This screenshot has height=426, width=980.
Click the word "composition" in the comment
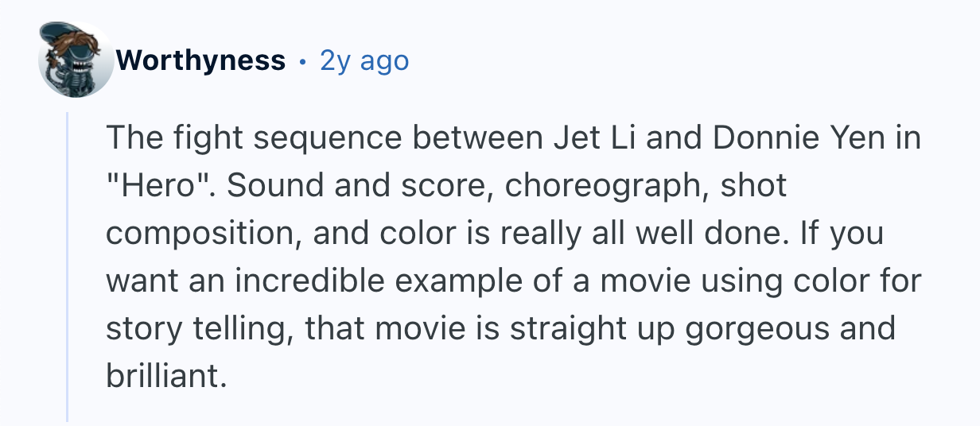tap(201, 234)
